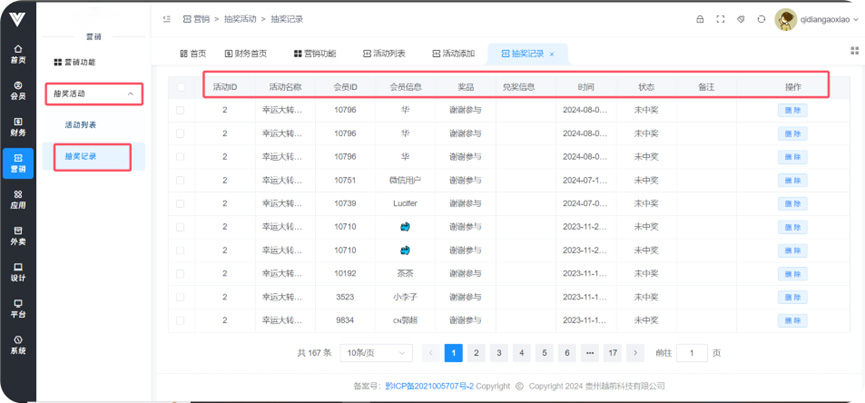The width and height of the screenshot is (865, 403).
Task: Open 应用 apps section in sidebar
Action: (18, 199)
